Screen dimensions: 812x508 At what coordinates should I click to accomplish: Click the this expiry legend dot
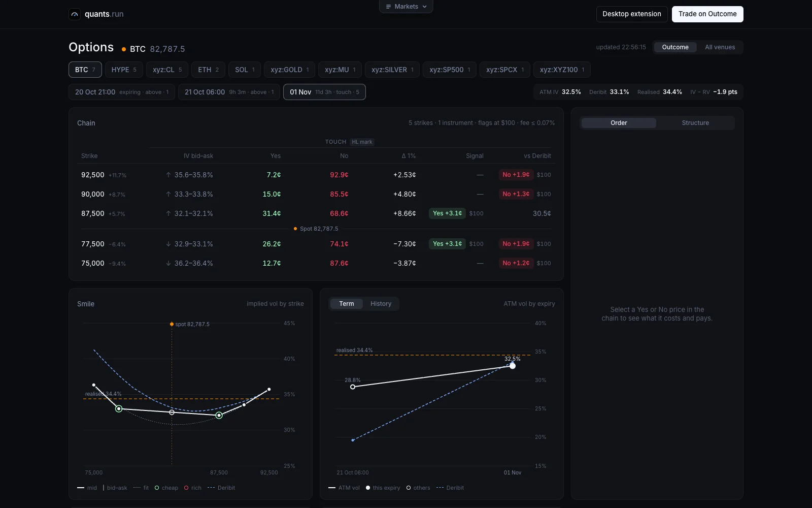[x=368, y=488]
